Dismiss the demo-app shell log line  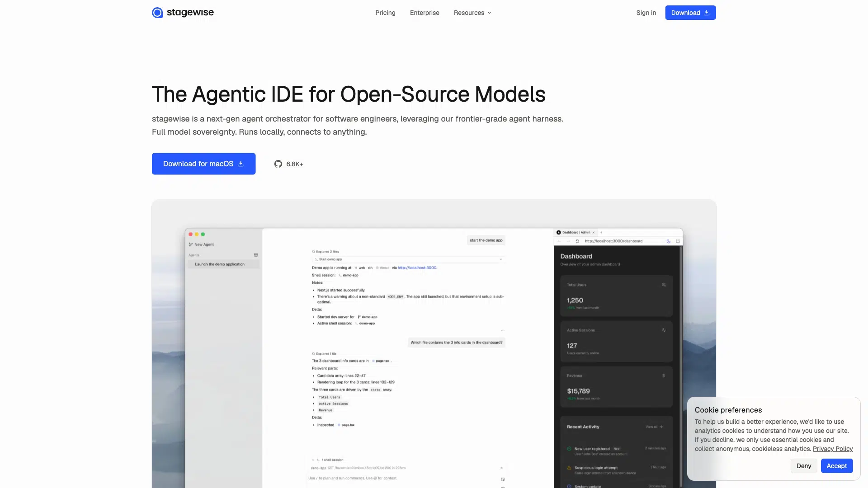[501, 468]
